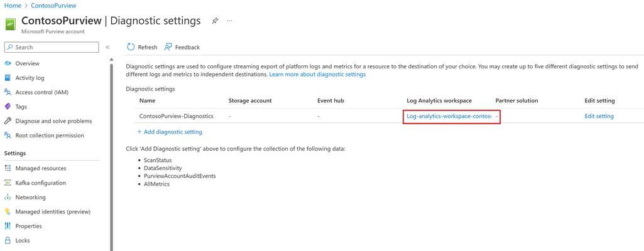Click the Locks padlock icon

[x=8, y=240]
